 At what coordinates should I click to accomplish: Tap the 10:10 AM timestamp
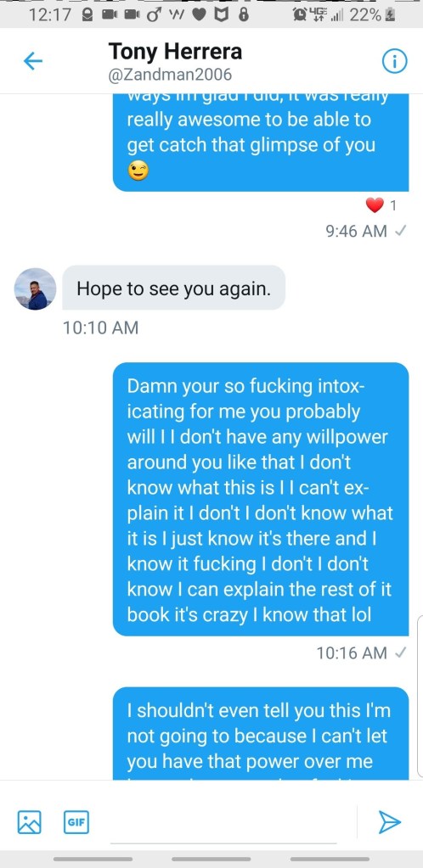point(100,328)
